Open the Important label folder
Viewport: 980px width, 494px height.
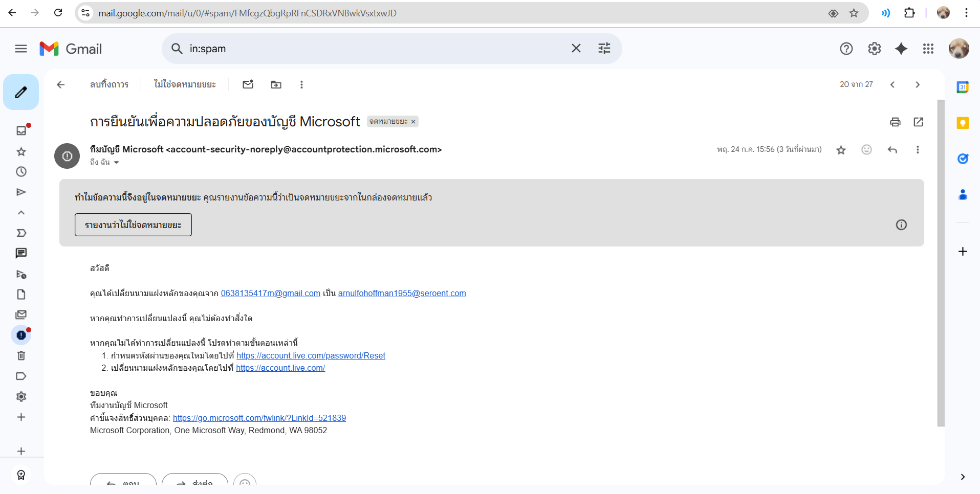[21, 233]
